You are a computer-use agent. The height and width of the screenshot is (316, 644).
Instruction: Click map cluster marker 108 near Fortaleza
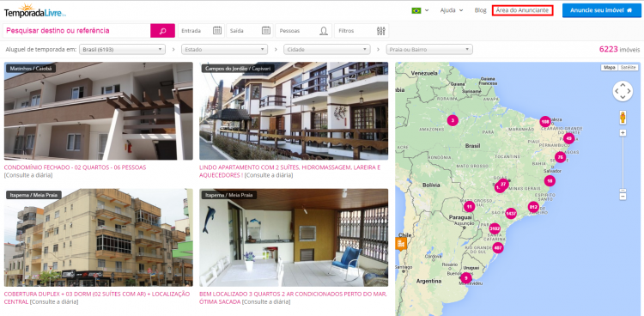point(545,122)
